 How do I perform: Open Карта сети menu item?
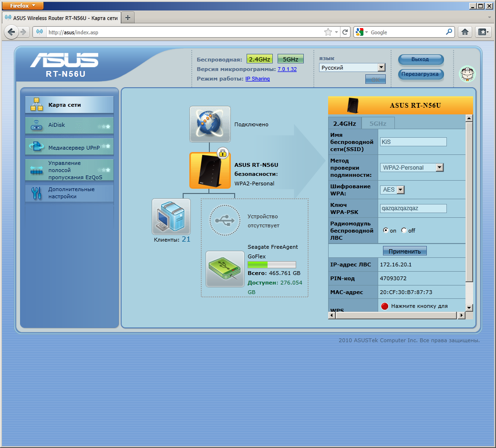click(69, 105)
